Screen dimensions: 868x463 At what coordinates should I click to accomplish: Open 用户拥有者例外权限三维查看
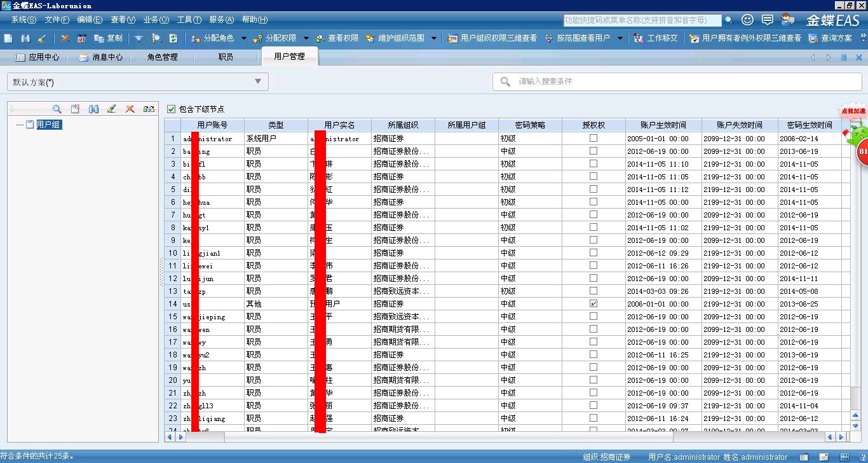(745, 38)
